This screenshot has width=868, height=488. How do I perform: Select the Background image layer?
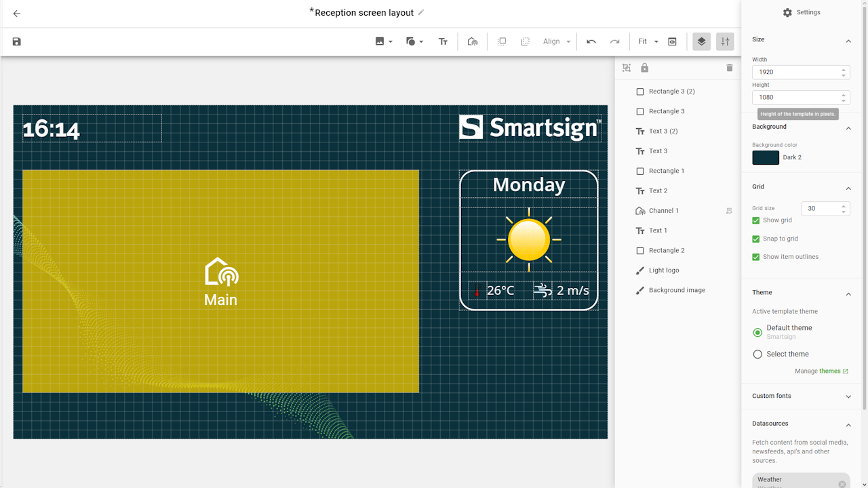pyautogui.click(x=676, y=290)
